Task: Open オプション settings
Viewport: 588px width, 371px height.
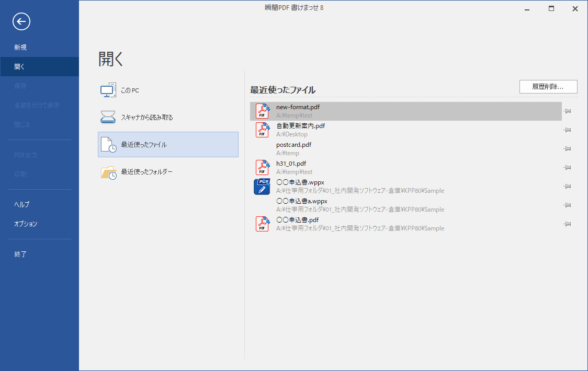Action: pyautogui.click(x=39, y=224)
